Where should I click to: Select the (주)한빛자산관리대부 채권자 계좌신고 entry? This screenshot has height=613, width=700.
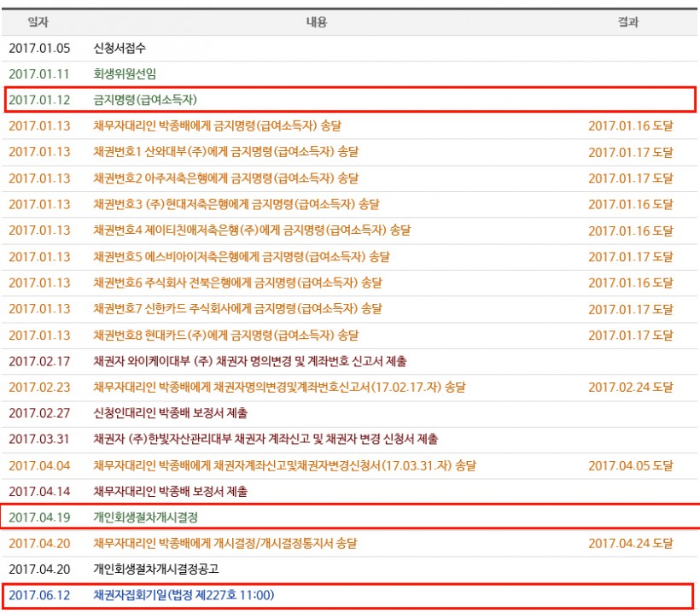(x=265, y=439)
